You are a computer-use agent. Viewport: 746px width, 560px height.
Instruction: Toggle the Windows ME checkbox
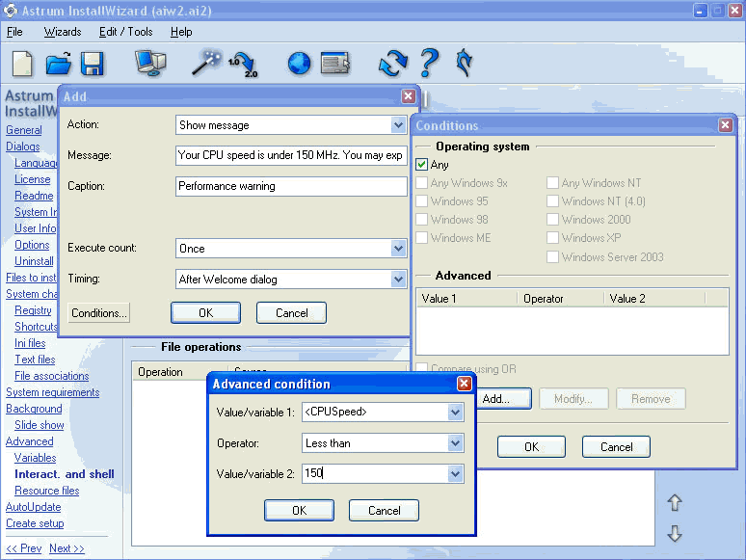[x=421, y=238]
